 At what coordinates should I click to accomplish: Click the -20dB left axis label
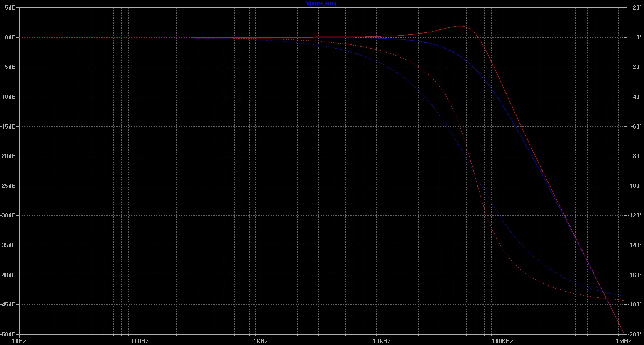tap(8, 156)
